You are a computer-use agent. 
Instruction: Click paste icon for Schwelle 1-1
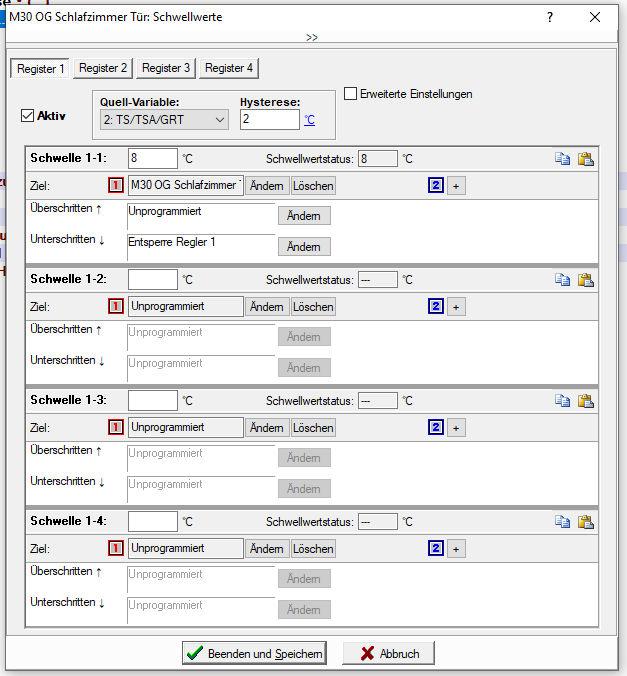(586, 158)
